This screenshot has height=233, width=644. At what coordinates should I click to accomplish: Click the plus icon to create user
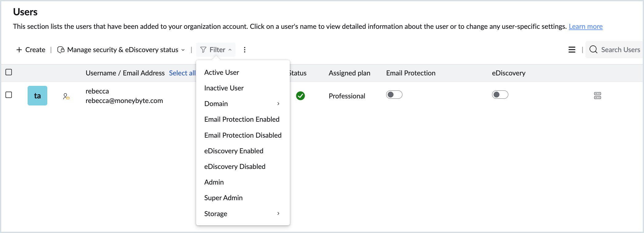[x=19, y=50]
